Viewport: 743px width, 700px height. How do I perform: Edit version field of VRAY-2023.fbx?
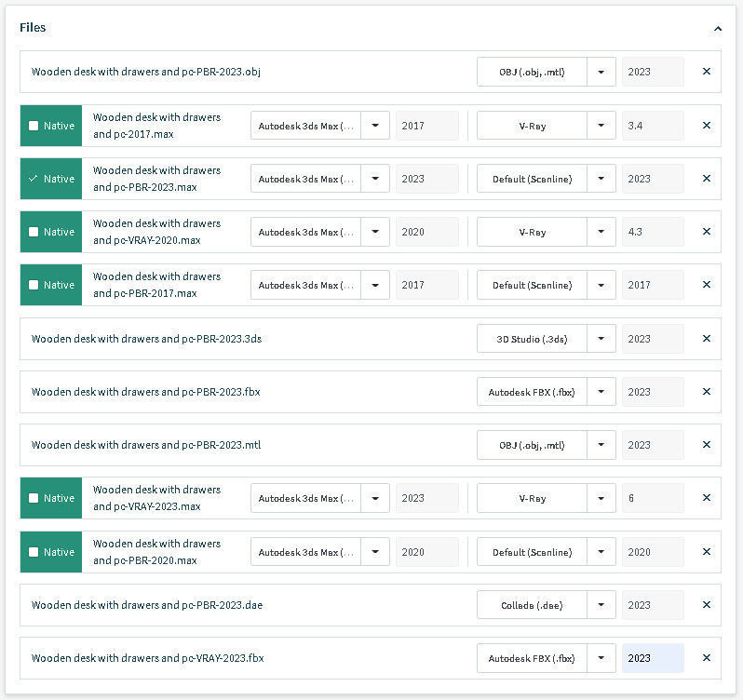click(652, 658)
